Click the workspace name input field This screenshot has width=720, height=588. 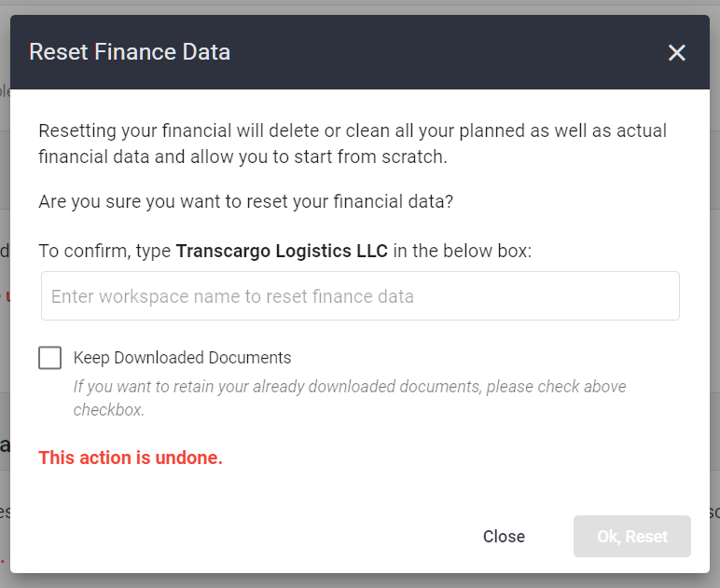coord(360,296)
